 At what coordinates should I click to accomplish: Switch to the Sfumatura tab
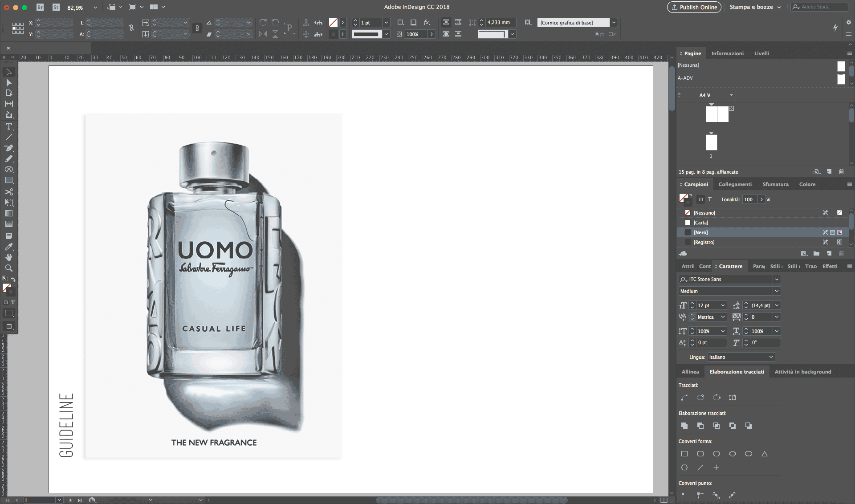pos(775,184)
